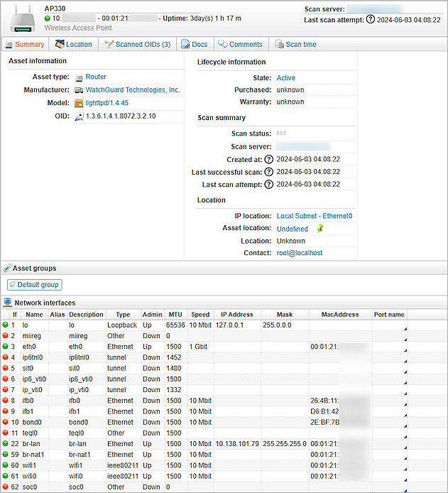
Task: Click the green pushpin next to Undefined
Action: (319, 228)
